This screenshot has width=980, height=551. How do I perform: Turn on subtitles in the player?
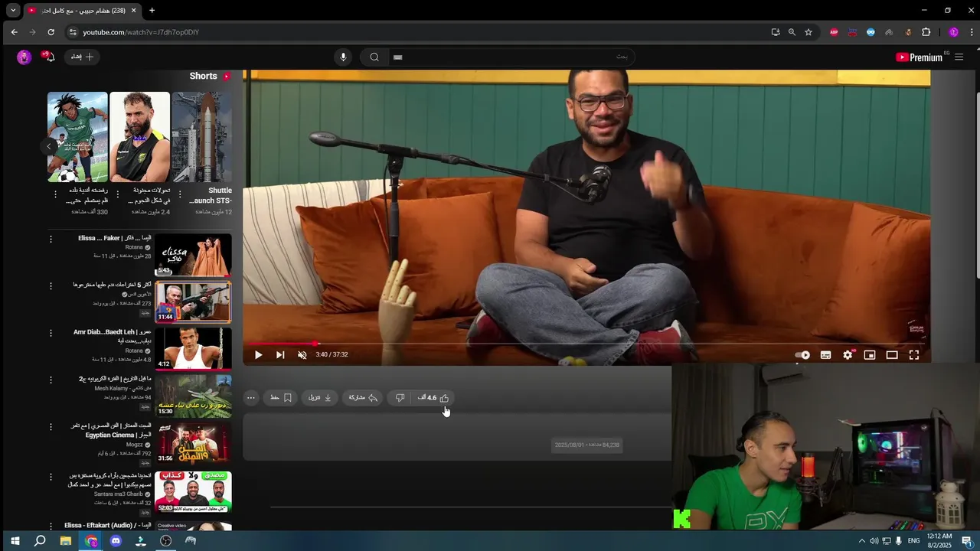click(x=825, y=355)
